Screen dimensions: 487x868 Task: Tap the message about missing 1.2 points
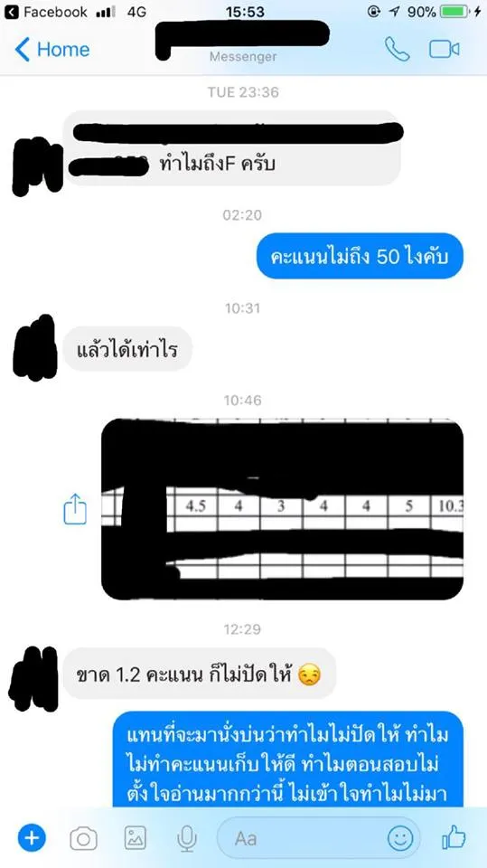pyautogui.click(x=199, y=673)
